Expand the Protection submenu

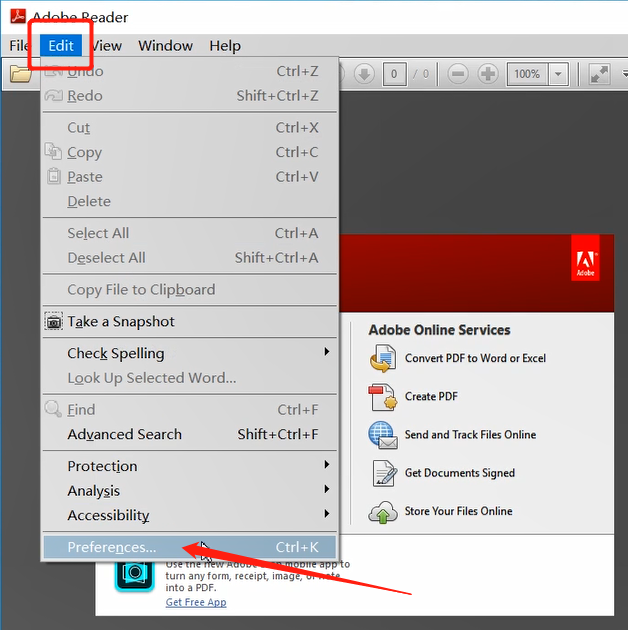pyautogui.click(x=189, y=466)
